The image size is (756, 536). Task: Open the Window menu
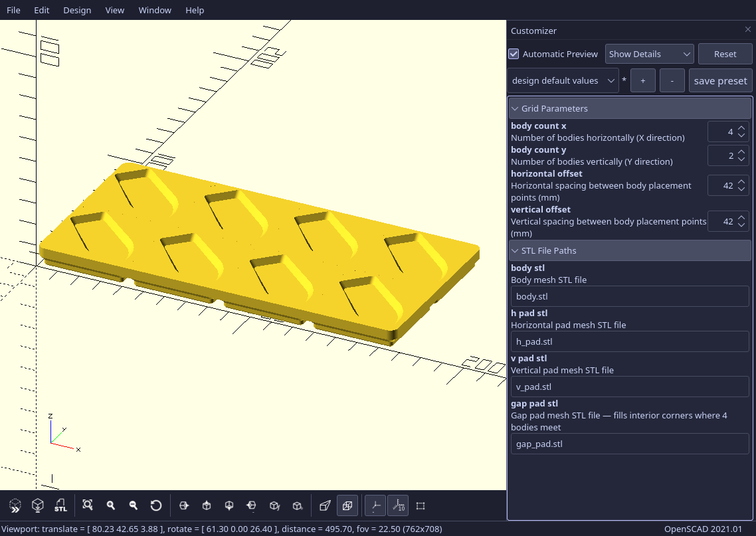155,10
